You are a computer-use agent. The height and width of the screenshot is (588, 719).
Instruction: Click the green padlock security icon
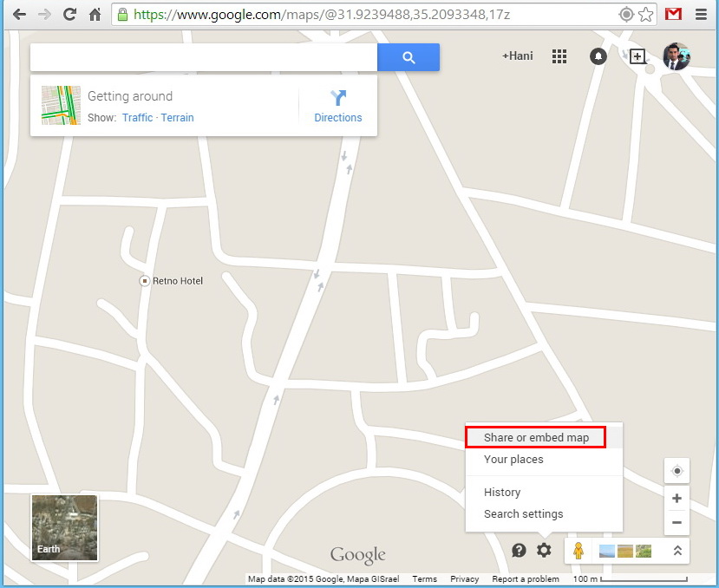tap(122, 15)
